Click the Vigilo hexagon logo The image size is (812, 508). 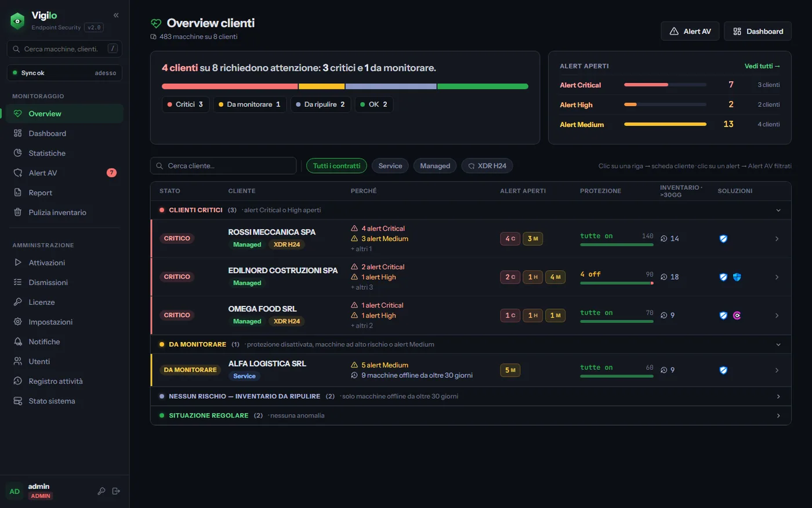coord(17,21)
